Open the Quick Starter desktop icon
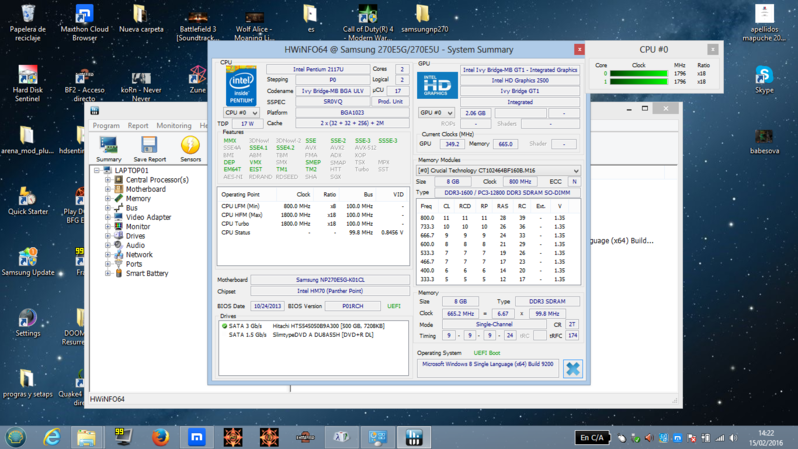This screenshot has height=449, width=798. pyautogui.click(x=27, y=201)
